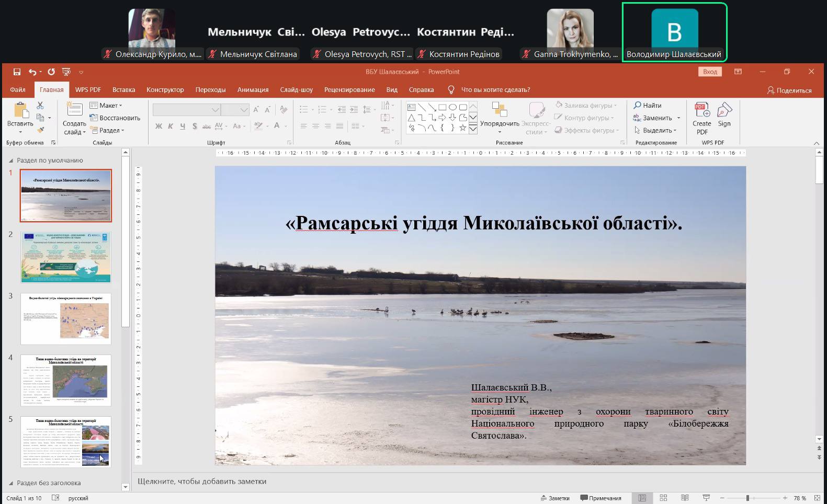
Task: Click the Поделиться share button
Action: (x=789, y=90)
